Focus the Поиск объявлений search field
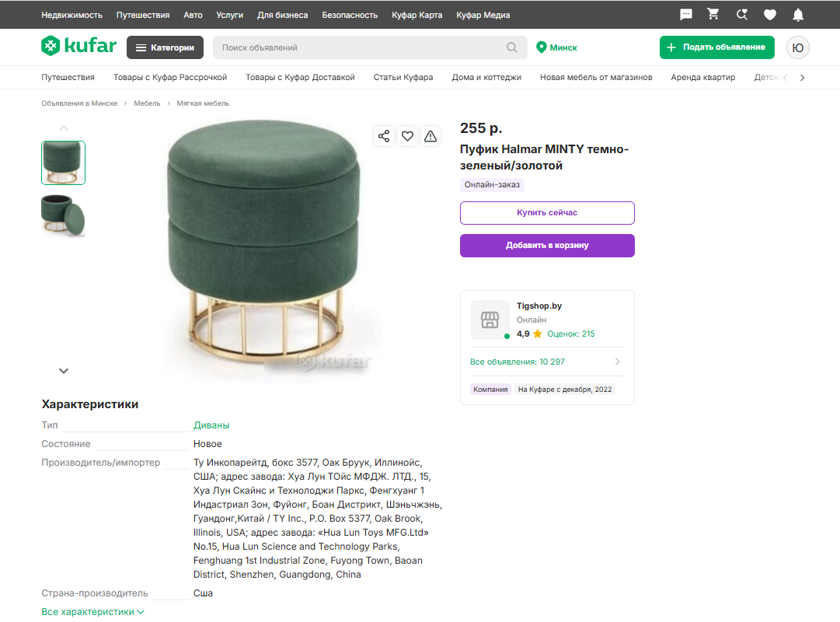This screenshot has width=840, height=622. pos(361,47)
